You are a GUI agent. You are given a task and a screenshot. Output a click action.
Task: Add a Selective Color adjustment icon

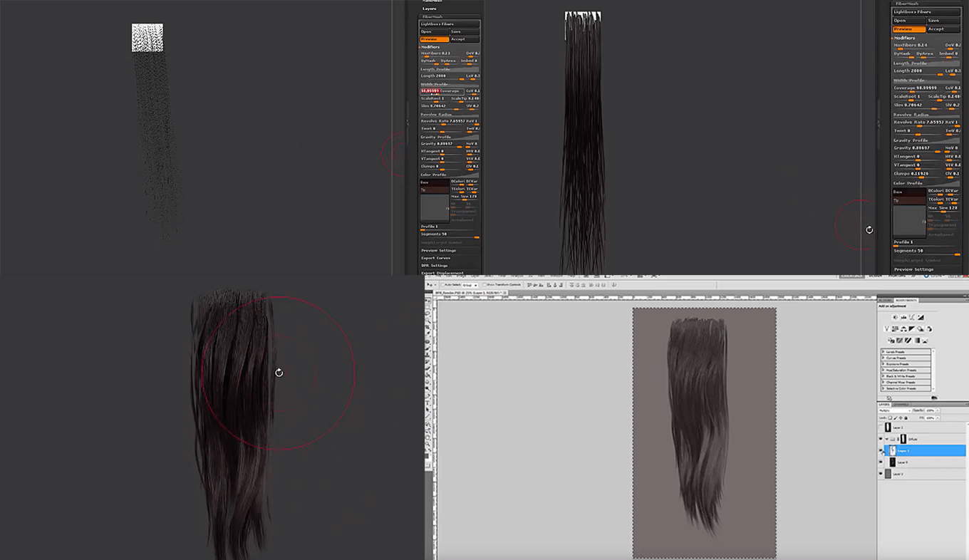click(x=926, y=341)
